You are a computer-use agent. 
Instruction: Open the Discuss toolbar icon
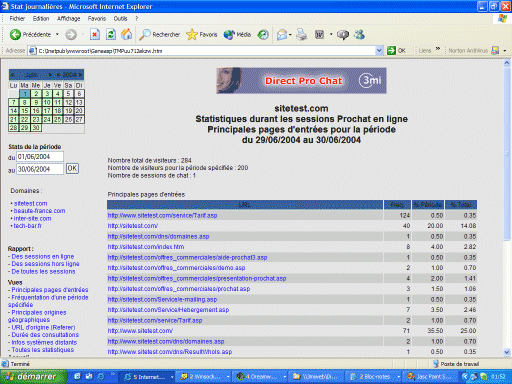(343, 34)
